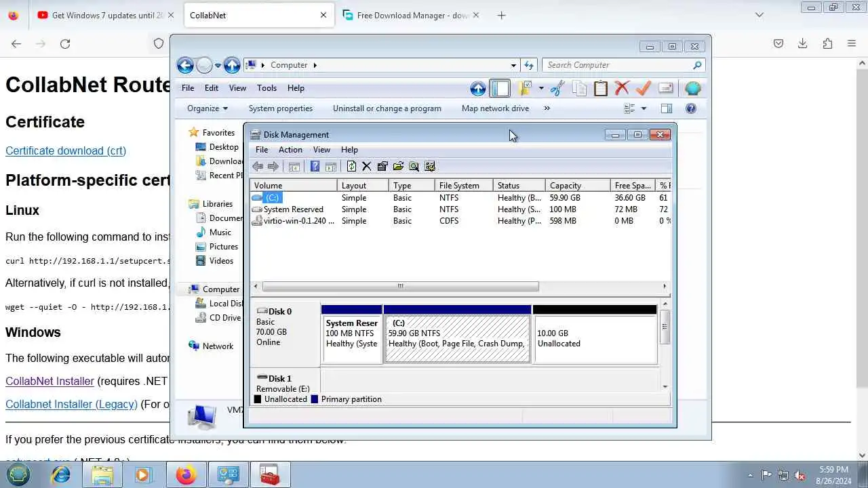Open the change view dropdown arrow in Explorer

(x=644, y=108)
